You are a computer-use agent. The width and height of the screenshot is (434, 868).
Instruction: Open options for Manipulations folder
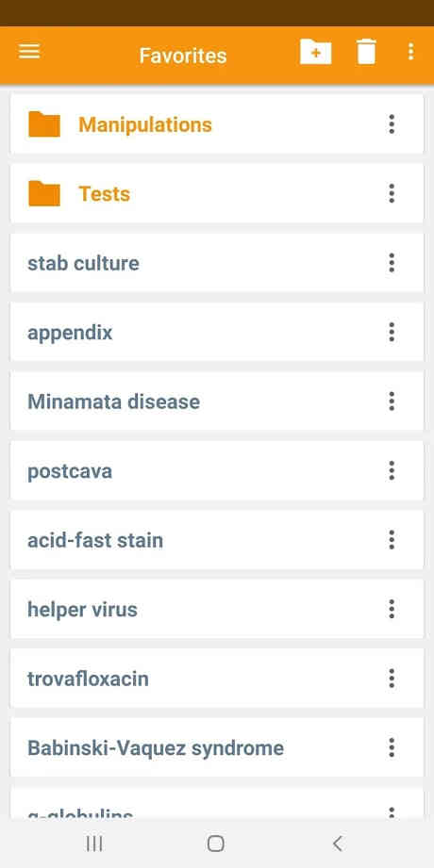tap(392, 124)
